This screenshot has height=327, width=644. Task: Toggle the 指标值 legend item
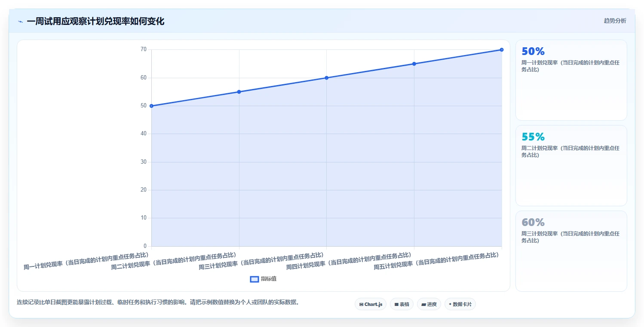(x=264, y=279)
